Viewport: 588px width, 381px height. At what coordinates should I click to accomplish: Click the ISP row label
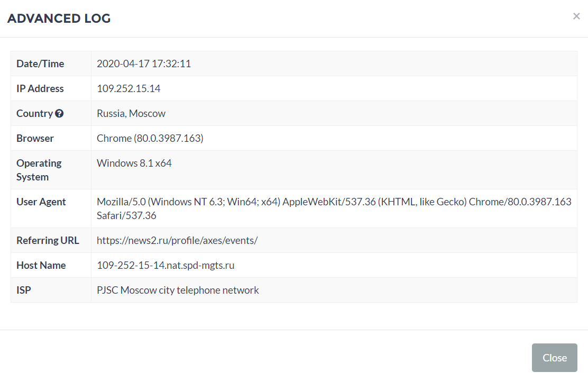pos(24,290)
